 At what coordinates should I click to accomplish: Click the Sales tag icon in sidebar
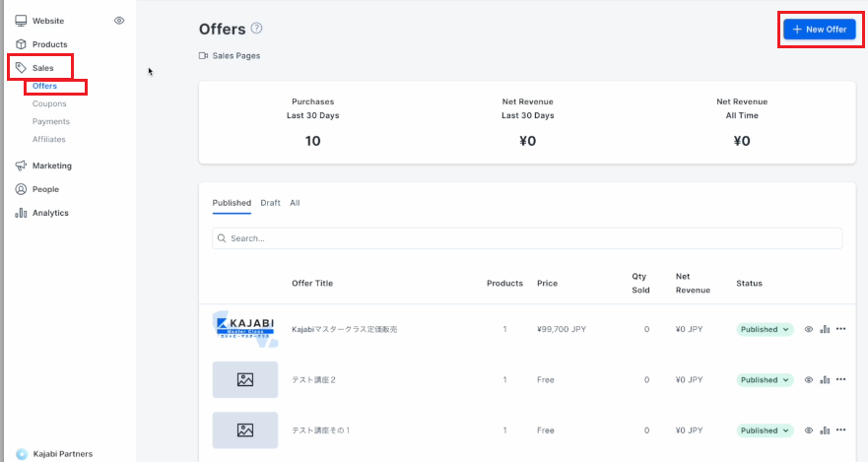[21, 68]
